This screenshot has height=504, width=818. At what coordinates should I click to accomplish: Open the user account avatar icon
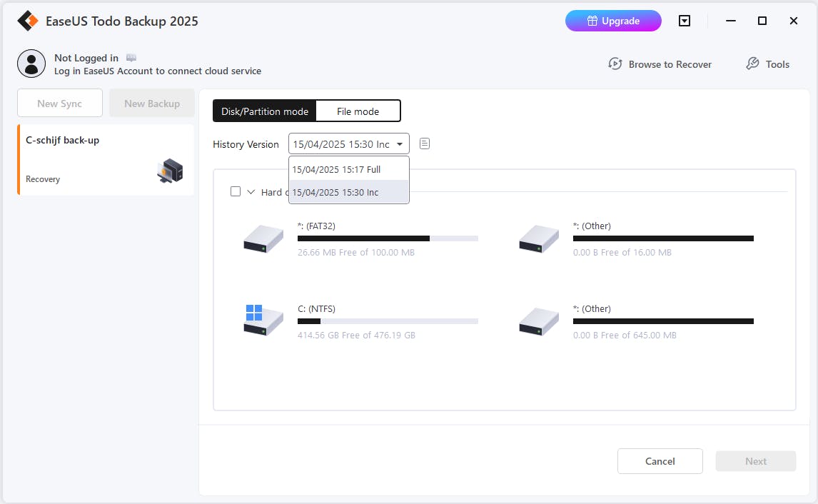(x=31, y=64)
